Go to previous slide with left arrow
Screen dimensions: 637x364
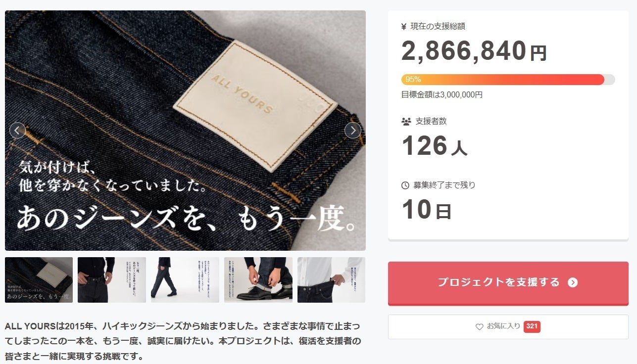tap(18, 131)
